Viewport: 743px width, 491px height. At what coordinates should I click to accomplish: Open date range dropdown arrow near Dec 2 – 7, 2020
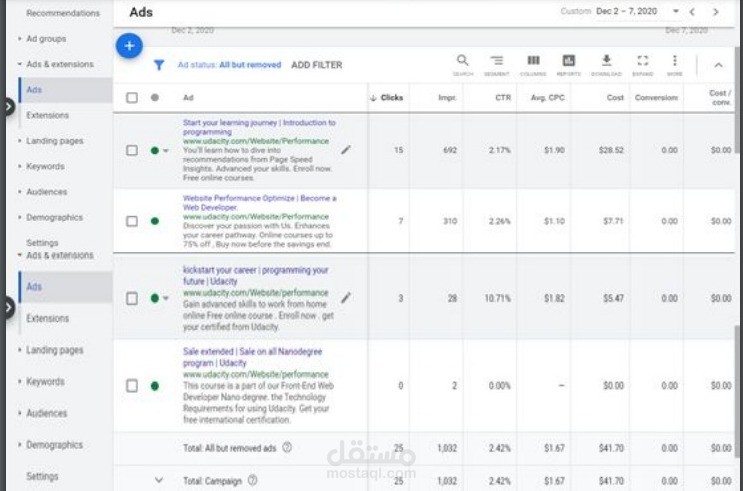pyautogui.click(x=676, y=11)
